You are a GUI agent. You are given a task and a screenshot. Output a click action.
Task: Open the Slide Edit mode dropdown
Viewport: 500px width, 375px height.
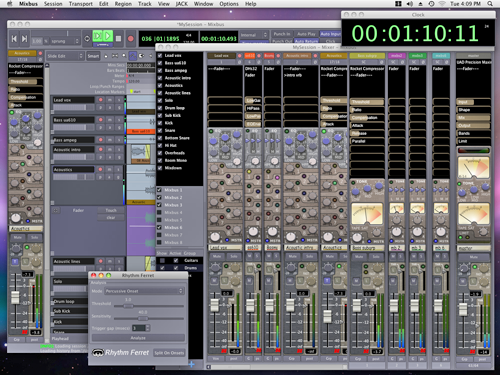[x=65, y=56]
